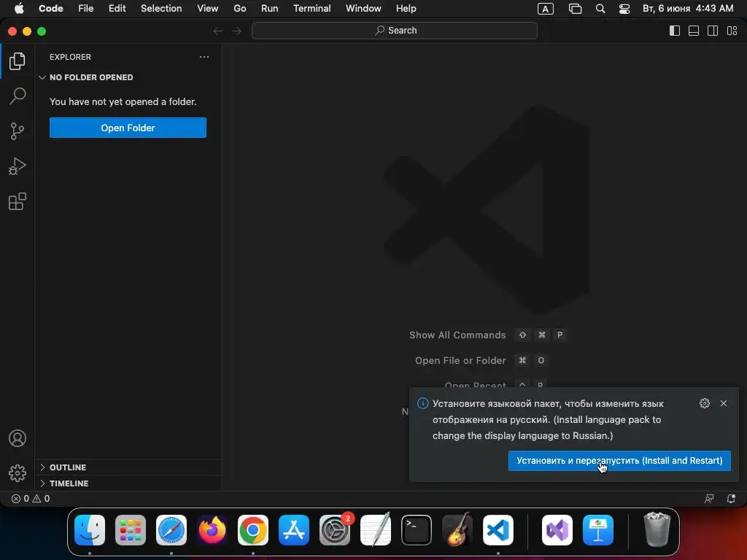Open Spotlight search in menu bar
747x560 pixels.
point(600,9)
